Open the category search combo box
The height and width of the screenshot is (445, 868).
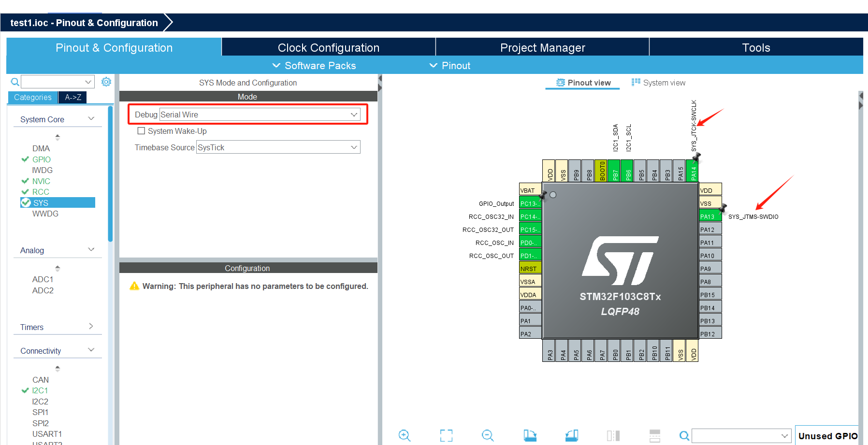58,82
